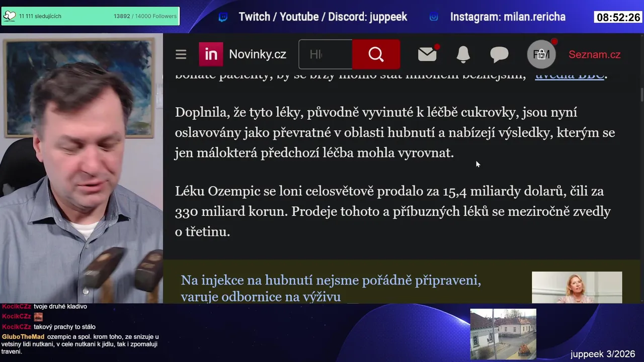Click the search input field

326,54
